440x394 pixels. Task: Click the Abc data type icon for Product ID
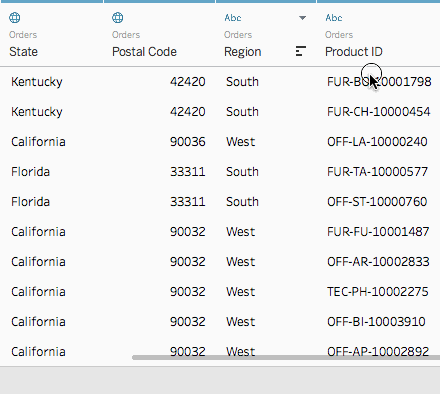334,18
